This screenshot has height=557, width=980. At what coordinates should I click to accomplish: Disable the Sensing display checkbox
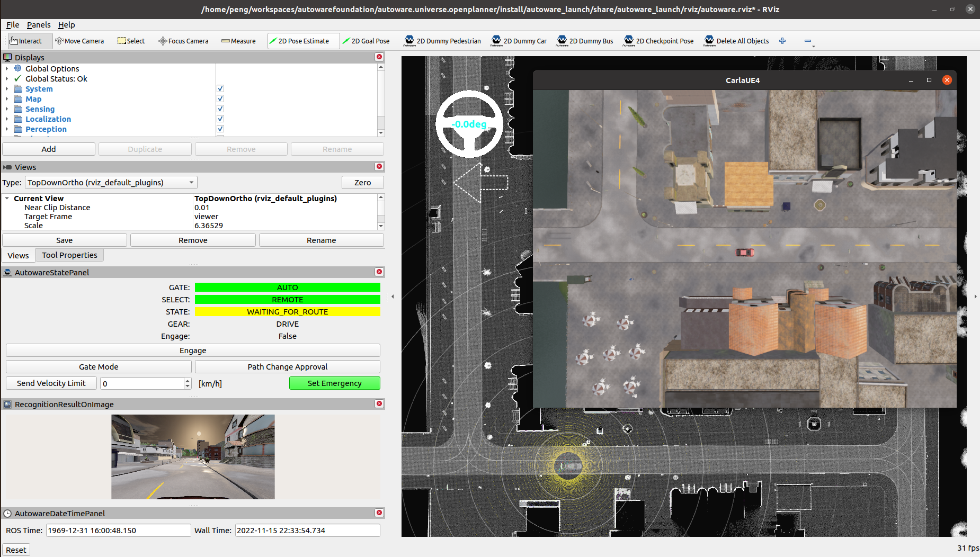pos(220,109)
